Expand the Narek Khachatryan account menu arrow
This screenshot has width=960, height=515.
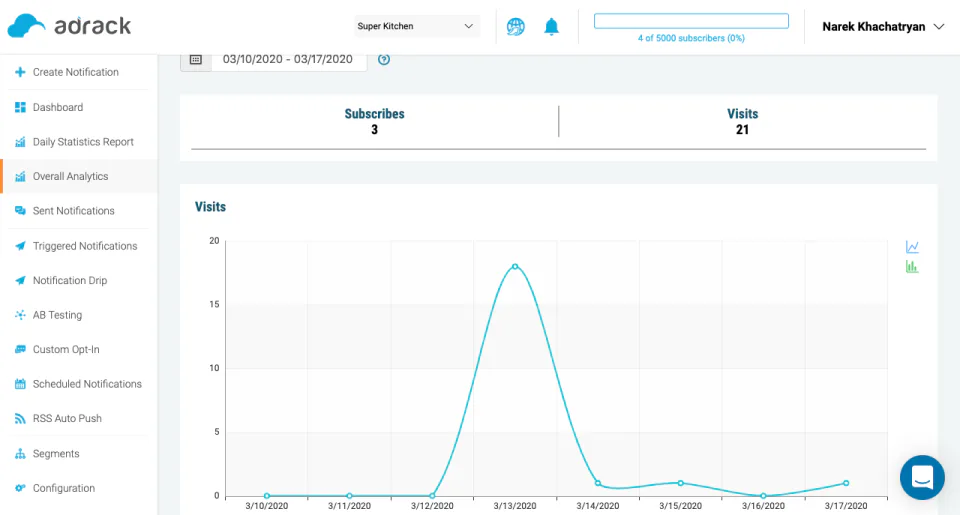coord(939,27)
